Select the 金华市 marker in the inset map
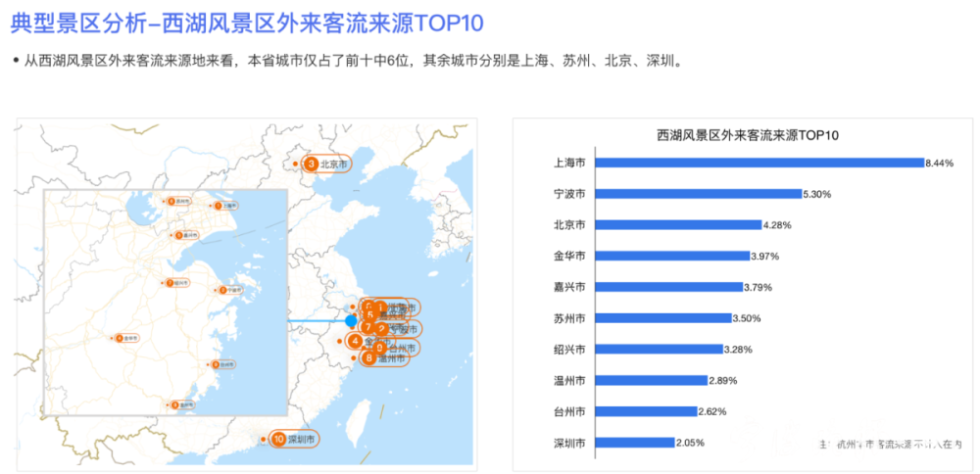Image resolution: width=980 pixels, height=474 pixels. click(126, 338)
